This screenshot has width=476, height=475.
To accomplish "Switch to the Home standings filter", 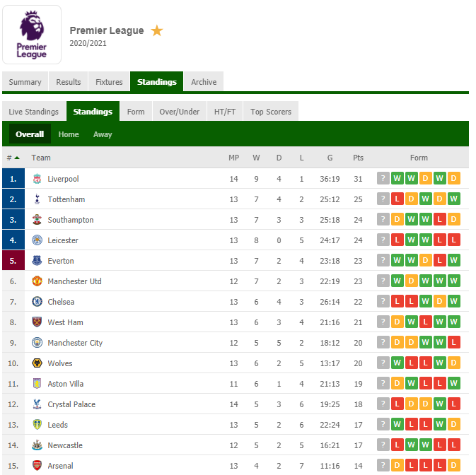I will (69, 134).
